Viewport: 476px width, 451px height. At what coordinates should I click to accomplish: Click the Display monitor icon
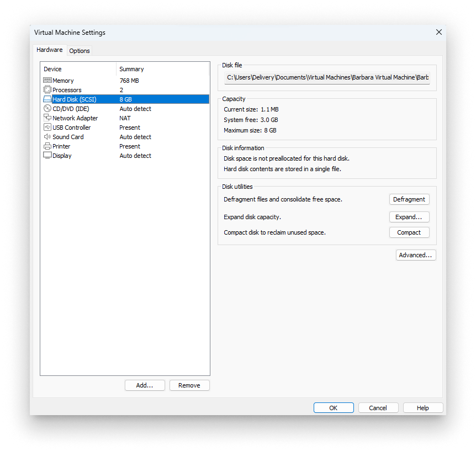tap(47, 156)
